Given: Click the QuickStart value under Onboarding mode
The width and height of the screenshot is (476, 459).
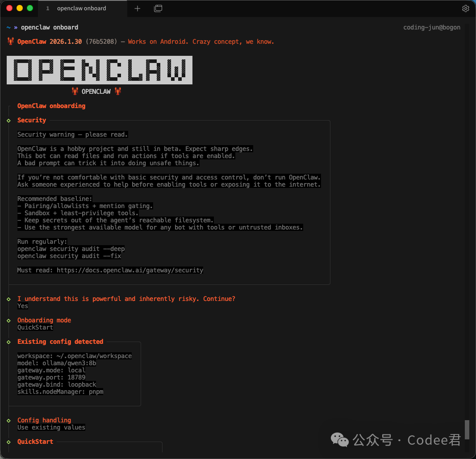Looking at the screenshot, I should (35, 327).
